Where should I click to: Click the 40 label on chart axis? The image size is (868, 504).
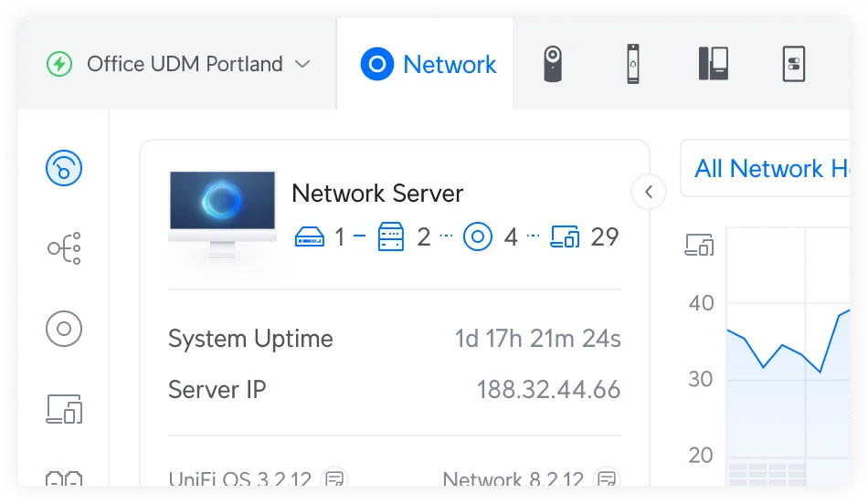point(702,303)
